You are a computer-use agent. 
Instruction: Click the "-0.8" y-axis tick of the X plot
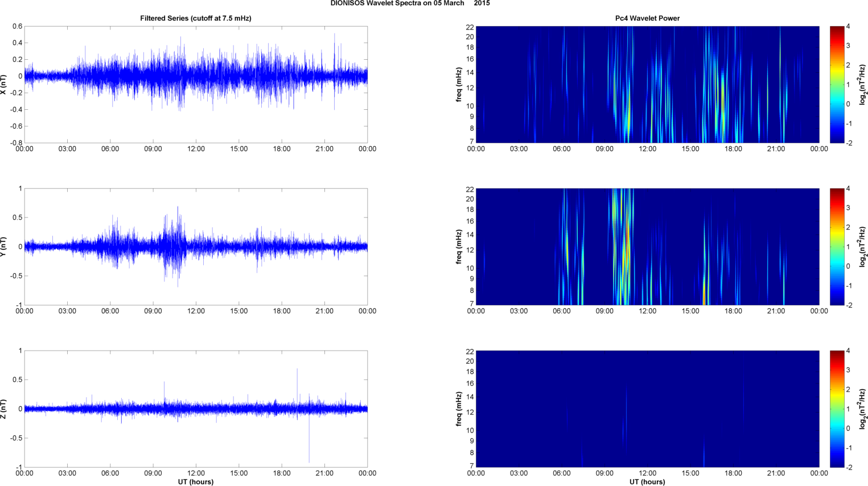[x=17, y=143]
